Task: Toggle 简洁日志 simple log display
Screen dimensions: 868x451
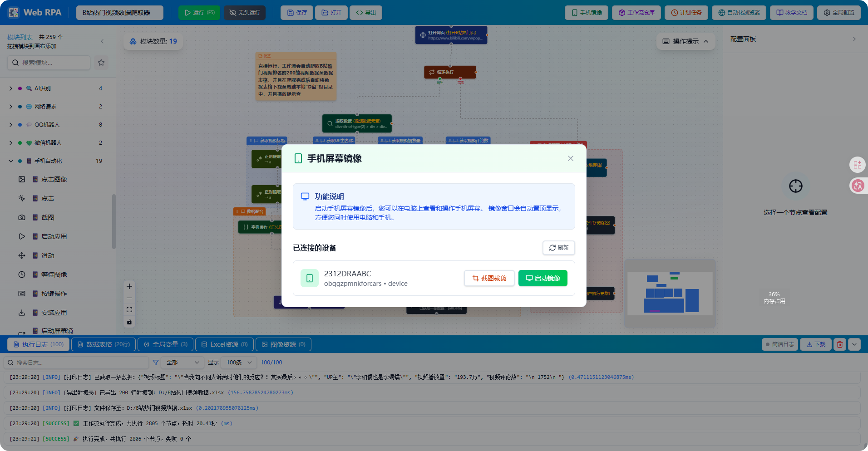Action: [x=779, y=344]
